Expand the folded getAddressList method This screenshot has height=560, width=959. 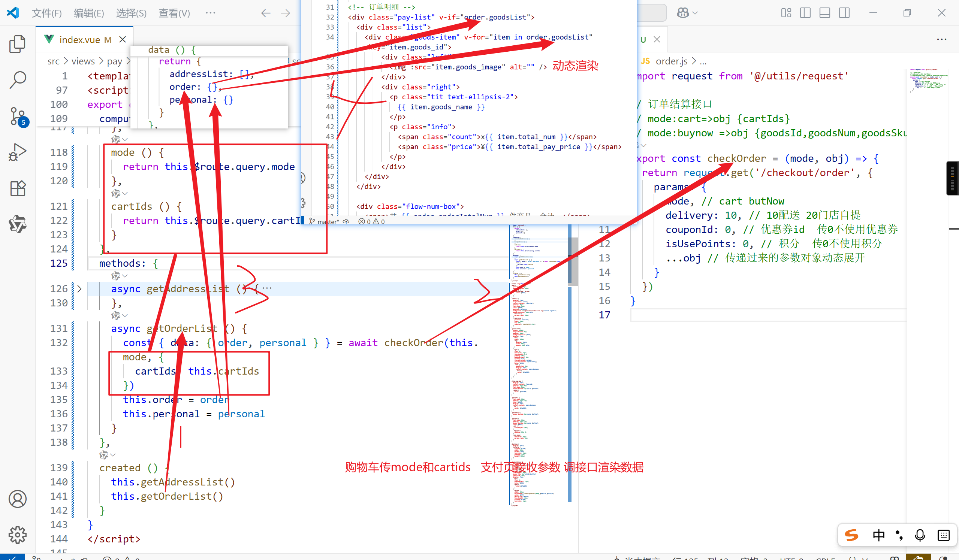pos(79,289)
